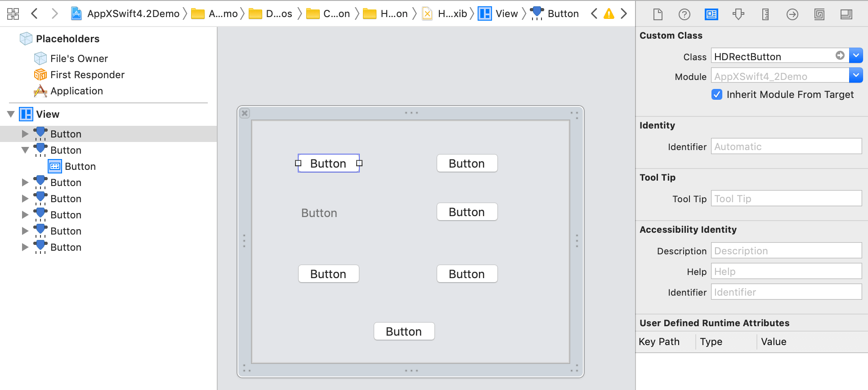Select the View breadcrumb item

click(x=506, y=13)
